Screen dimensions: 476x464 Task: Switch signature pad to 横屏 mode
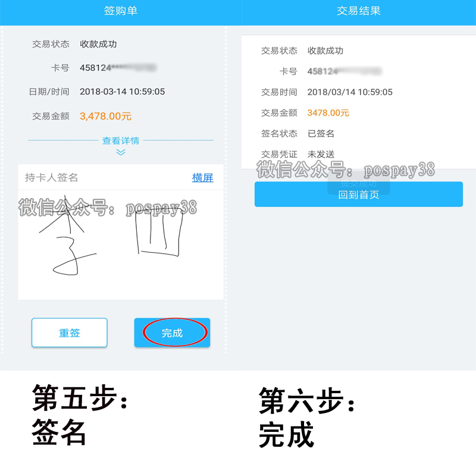pos(202,178)
